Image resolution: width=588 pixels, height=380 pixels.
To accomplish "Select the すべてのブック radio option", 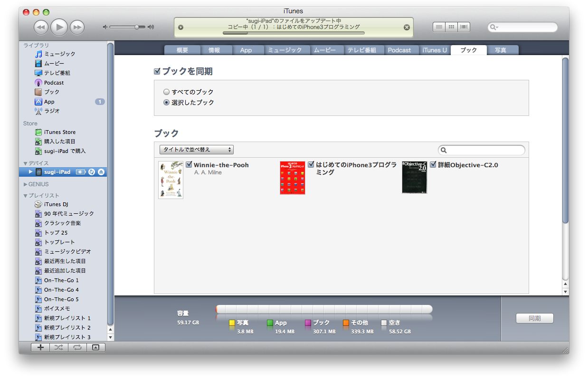I will pos(166,92).
